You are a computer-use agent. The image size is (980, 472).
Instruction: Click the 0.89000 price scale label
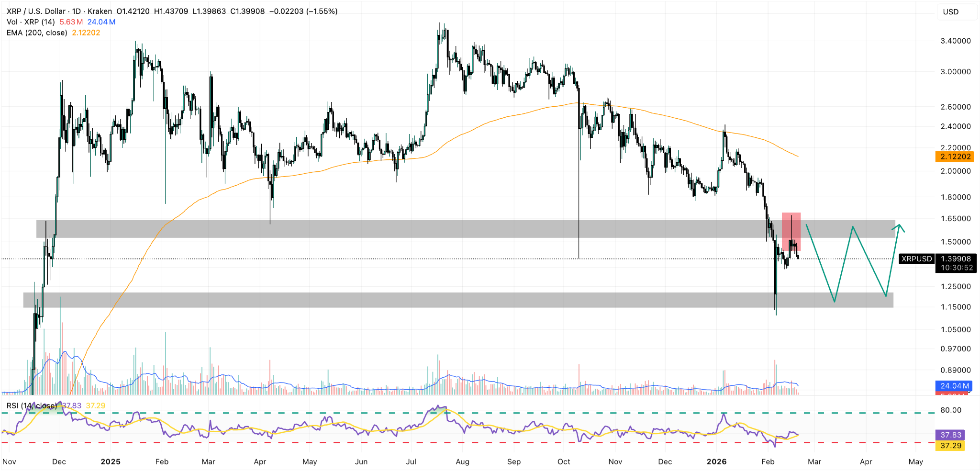click(x=956, y=371)
